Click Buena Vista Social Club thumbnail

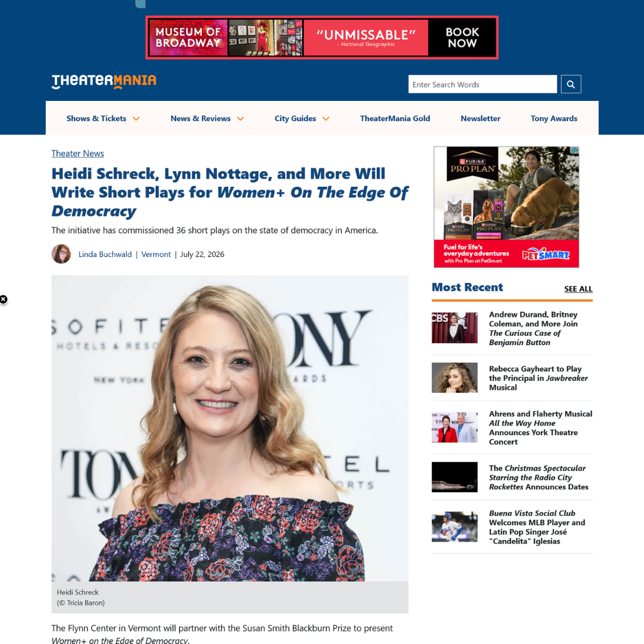click(x=455, y=526)
